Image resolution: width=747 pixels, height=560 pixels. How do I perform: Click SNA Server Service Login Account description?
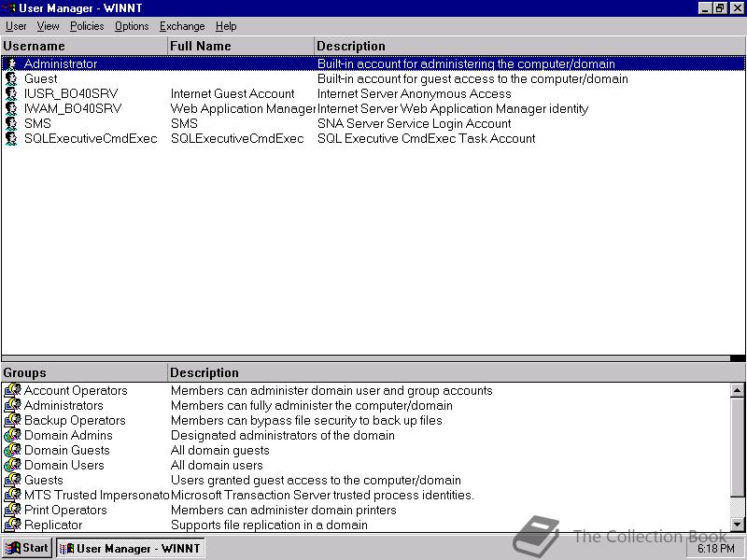point(414,123)
